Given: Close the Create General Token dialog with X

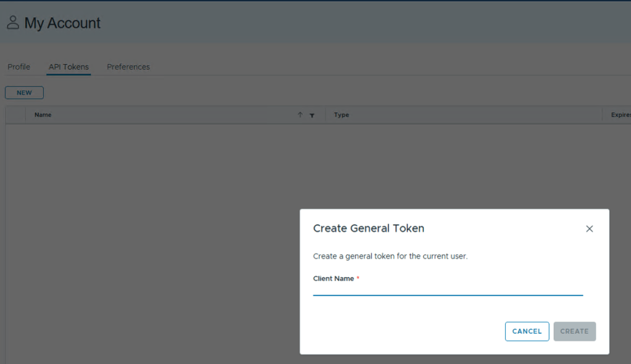Looking at the screenshot, I should tap(589, 229).
